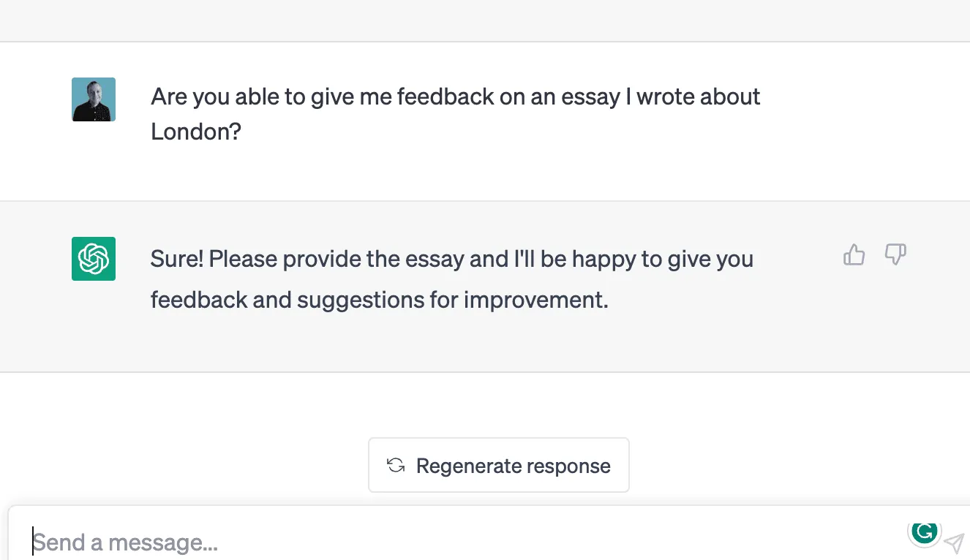Click the thumbs down icon

click(895, 254)
